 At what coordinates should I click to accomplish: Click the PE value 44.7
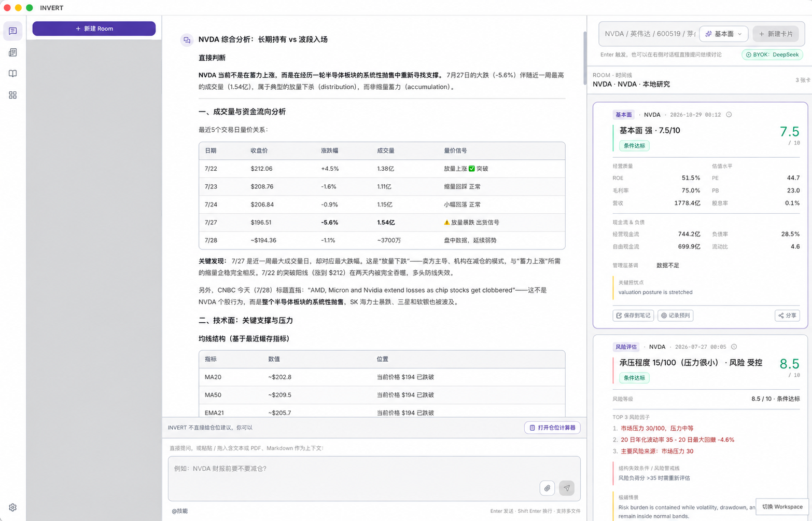(793, 178)
